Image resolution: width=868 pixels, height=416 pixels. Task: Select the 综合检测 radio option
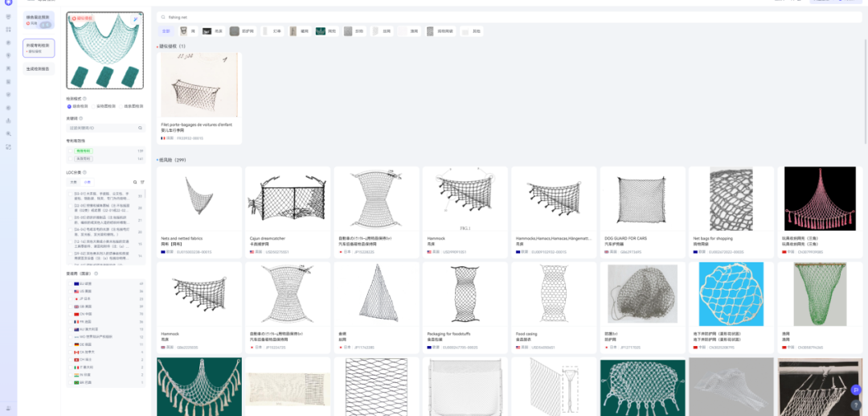(x=69, y=105)
